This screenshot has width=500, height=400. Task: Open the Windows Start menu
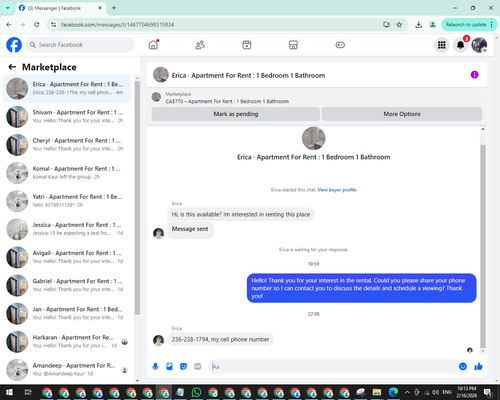point(9,392)
